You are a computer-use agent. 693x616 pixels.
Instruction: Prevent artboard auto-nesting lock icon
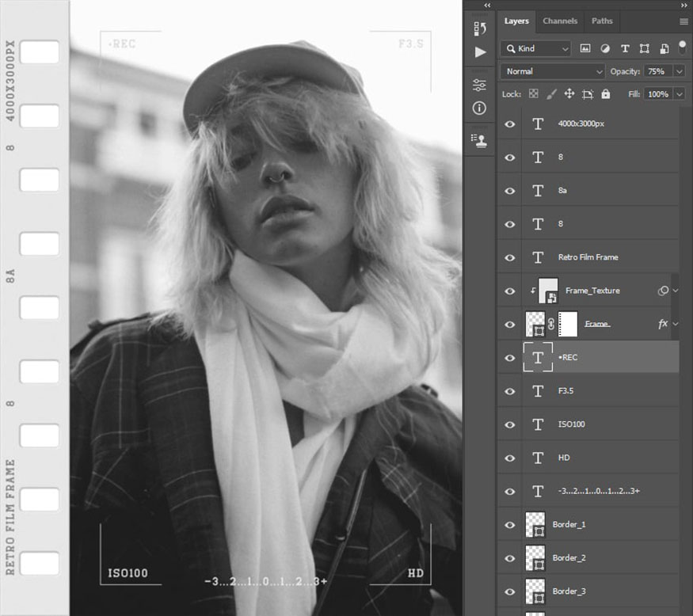pyautogui.click(x=588, y=94)
